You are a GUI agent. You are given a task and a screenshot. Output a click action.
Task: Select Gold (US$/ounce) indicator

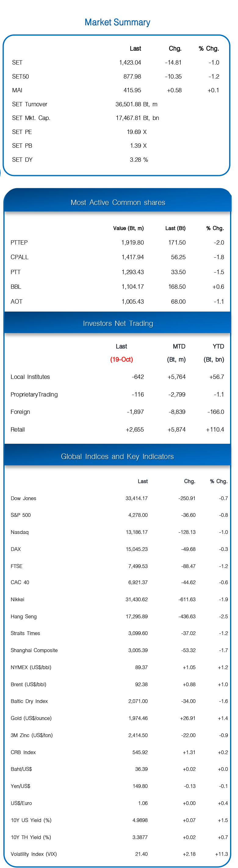click(31, 718)
